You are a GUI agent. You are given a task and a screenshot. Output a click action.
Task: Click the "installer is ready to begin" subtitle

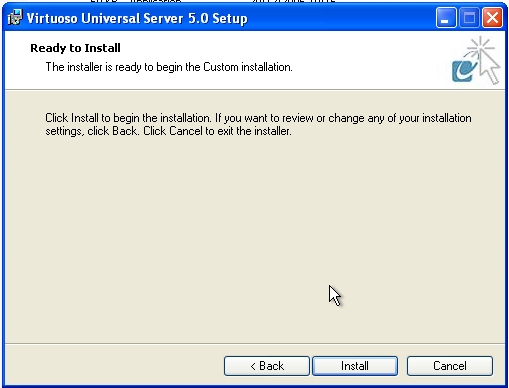[x=169, y=67]
